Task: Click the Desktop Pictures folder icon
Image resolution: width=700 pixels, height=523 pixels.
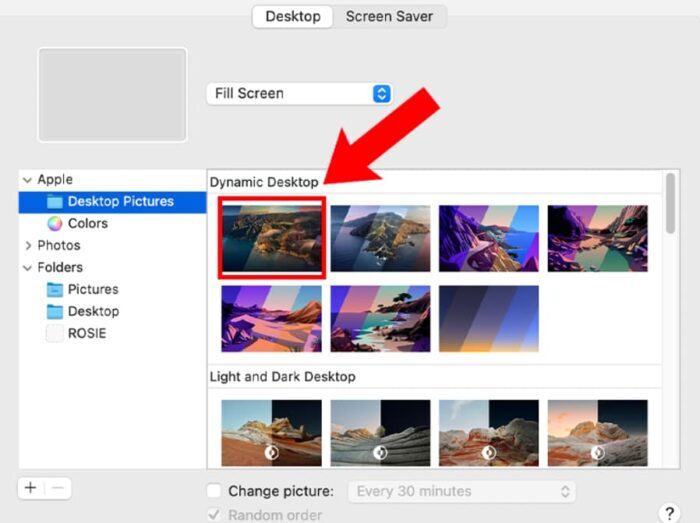Action: coord(55,201)
